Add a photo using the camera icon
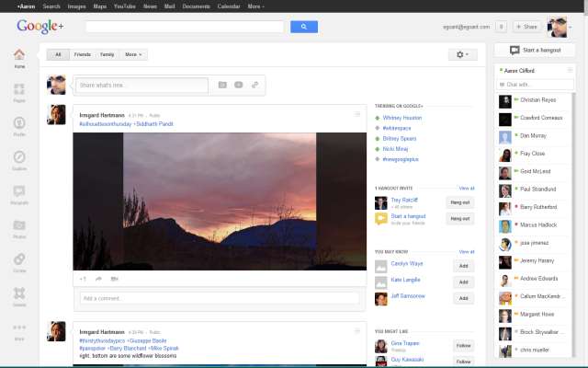The image size is (588, 368). (222, 85)
